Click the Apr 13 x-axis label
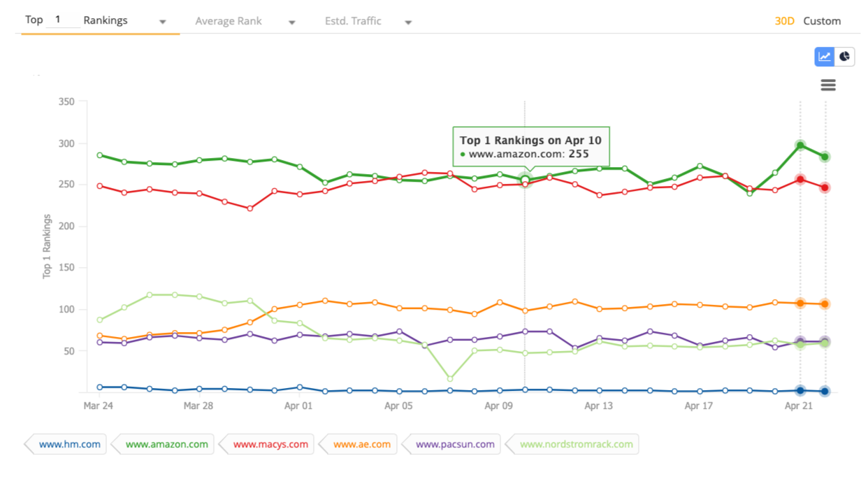 click(x=598, y=405)
